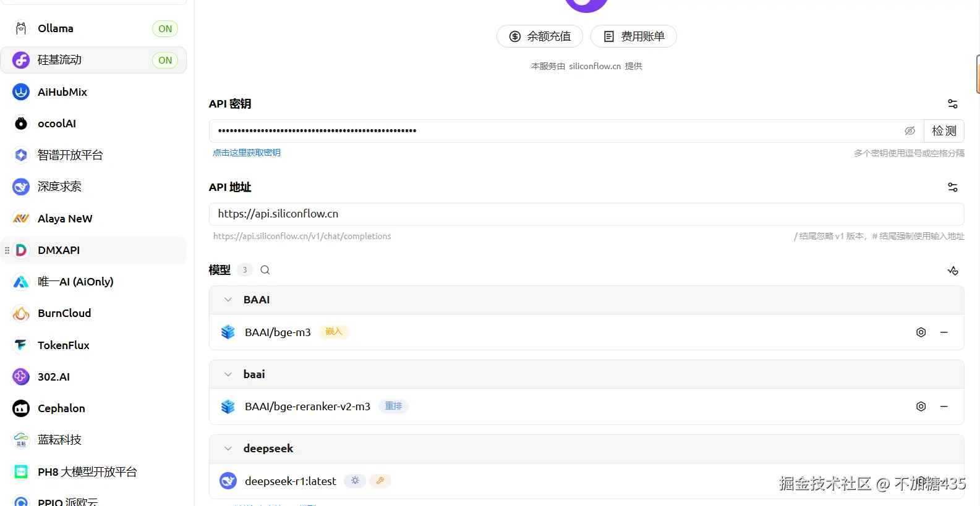
Task: Click the 硅基流动 purple logo icon
Action: click(21, 60)
